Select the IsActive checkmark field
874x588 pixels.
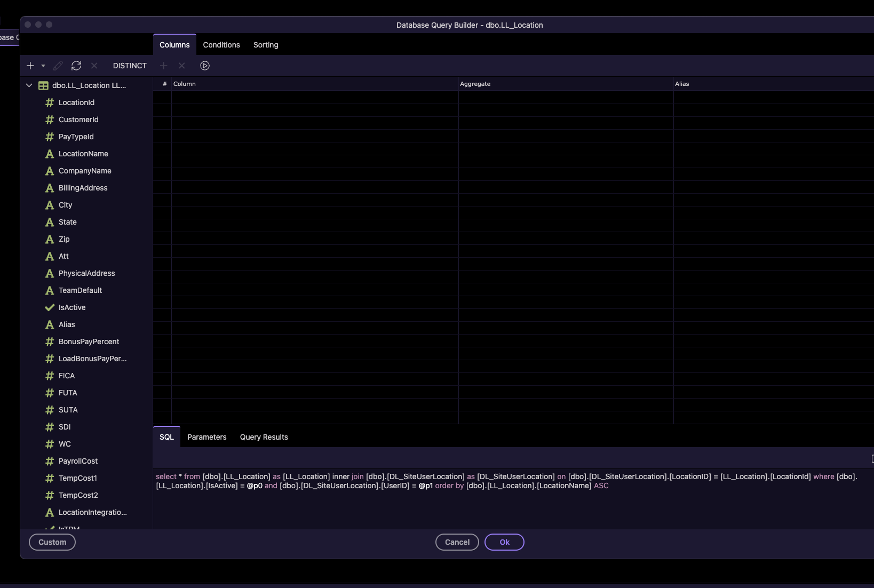(72, 307)
